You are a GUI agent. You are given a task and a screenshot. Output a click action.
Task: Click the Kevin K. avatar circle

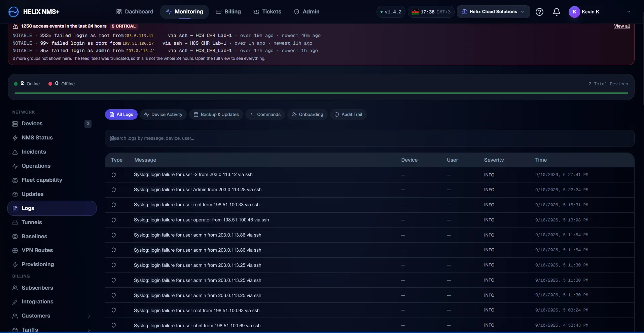click(x=574, y=12)
